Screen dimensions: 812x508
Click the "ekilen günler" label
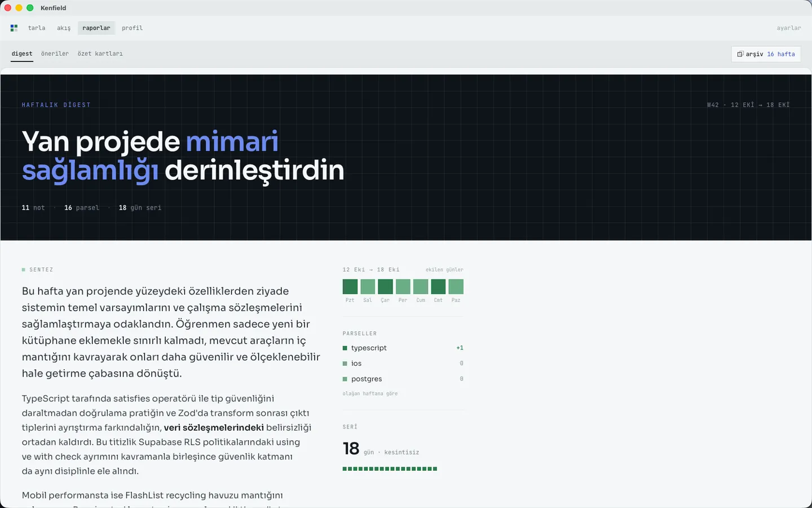(444, 270)
